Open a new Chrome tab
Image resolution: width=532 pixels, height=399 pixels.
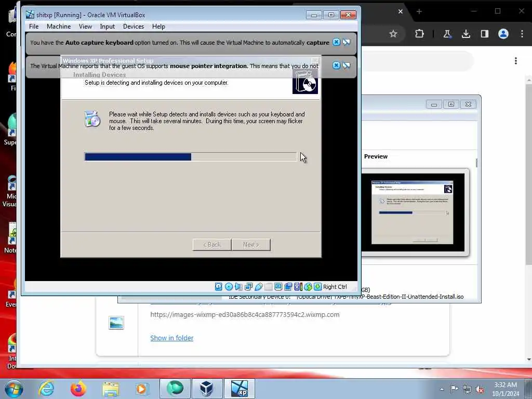(x=419, y=11)
